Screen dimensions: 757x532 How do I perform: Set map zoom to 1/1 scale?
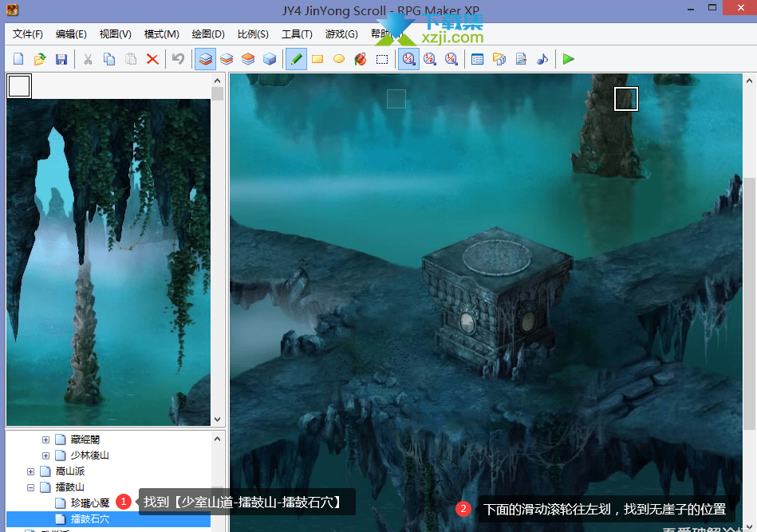tap(408, 59)
